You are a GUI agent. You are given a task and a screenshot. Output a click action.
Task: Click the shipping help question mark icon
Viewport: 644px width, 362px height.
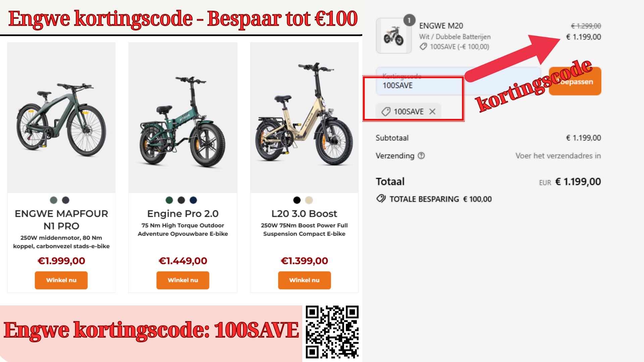point(421,156)
